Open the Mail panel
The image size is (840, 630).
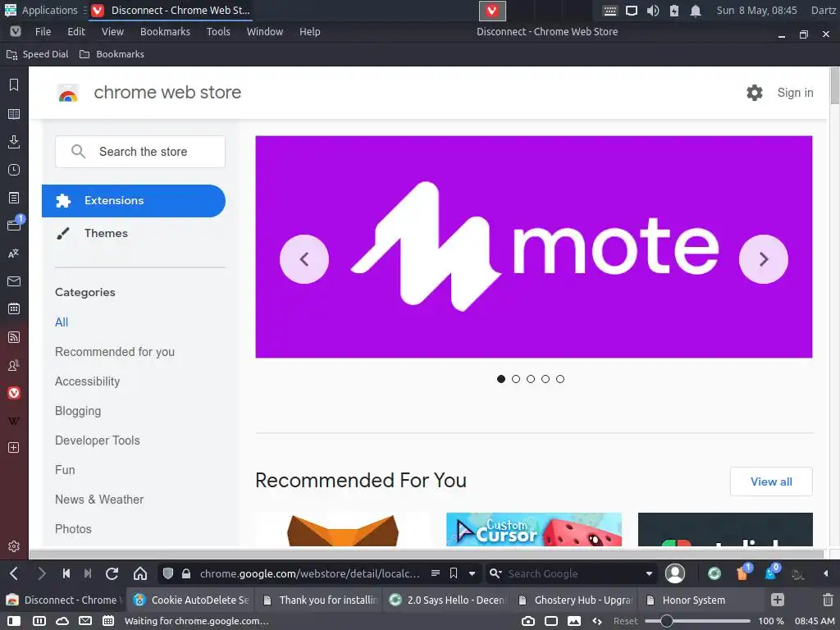click(x=14, y=281)
